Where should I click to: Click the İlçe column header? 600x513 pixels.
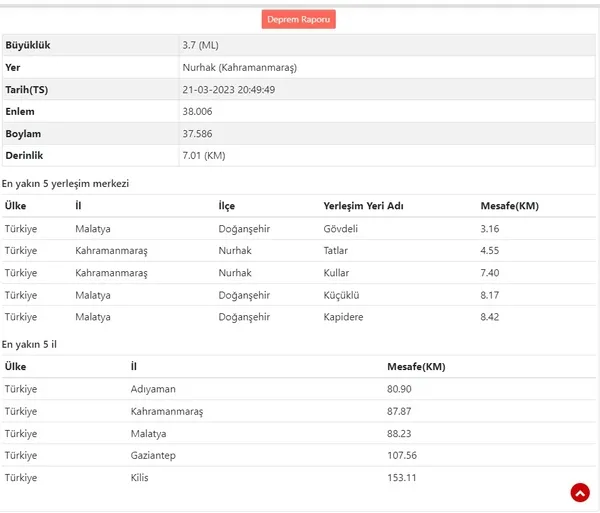click(x=227, y=206)
